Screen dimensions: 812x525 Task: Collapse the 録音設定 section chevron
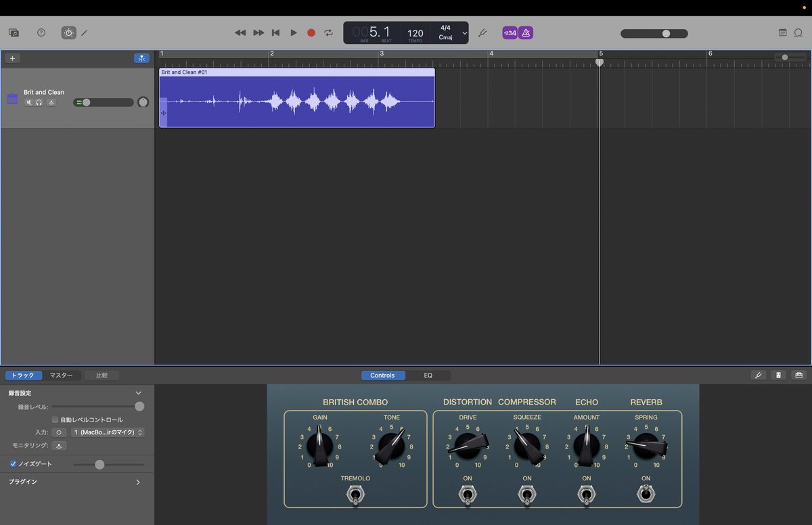(139, 393)
